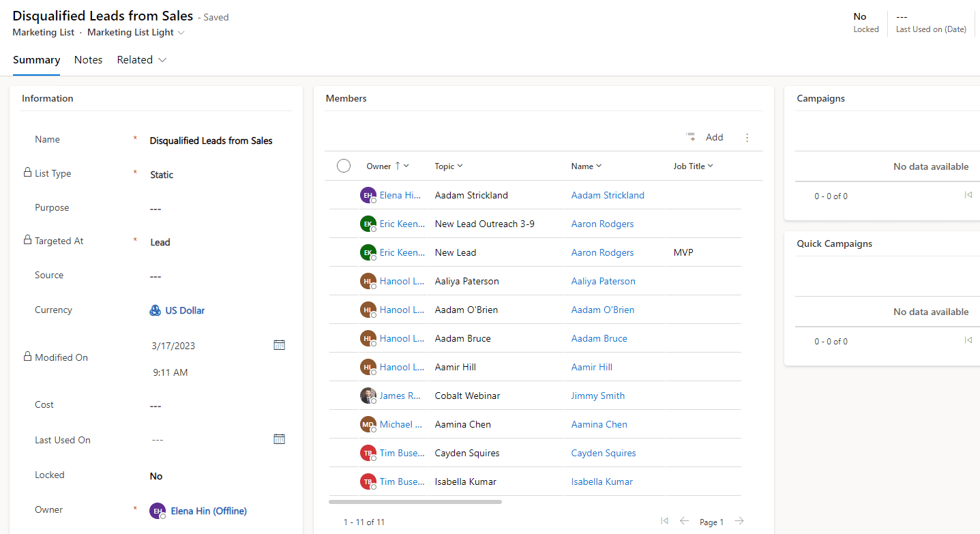
Task: Click the Add button in Members panel
Action: pyautogui.click(x=714, y=137)
